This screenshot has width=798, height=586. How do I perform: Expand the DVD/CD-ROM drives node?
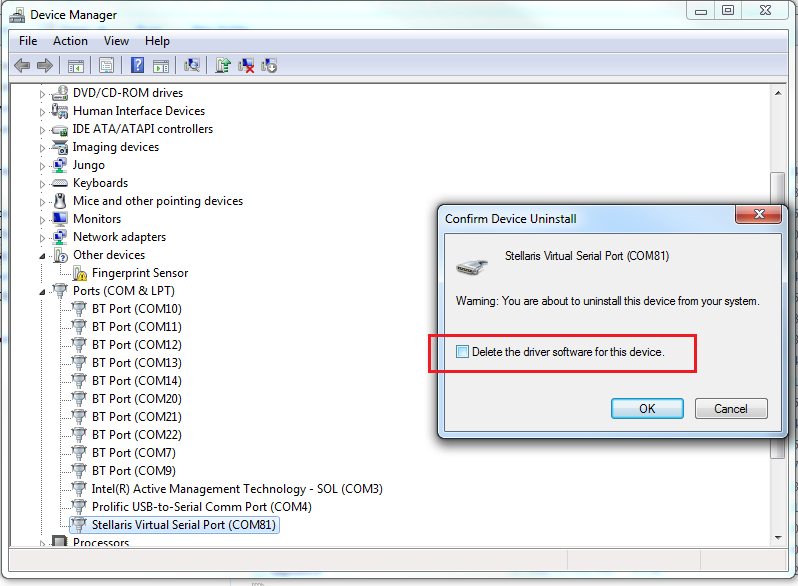pos(42,94)
